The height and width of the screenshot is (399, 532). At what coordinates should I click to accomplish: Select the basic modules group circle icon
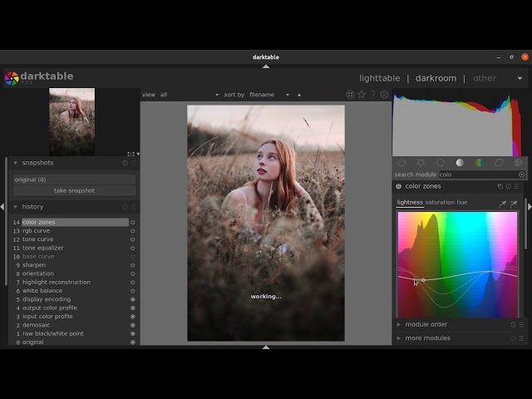(441, 163)
